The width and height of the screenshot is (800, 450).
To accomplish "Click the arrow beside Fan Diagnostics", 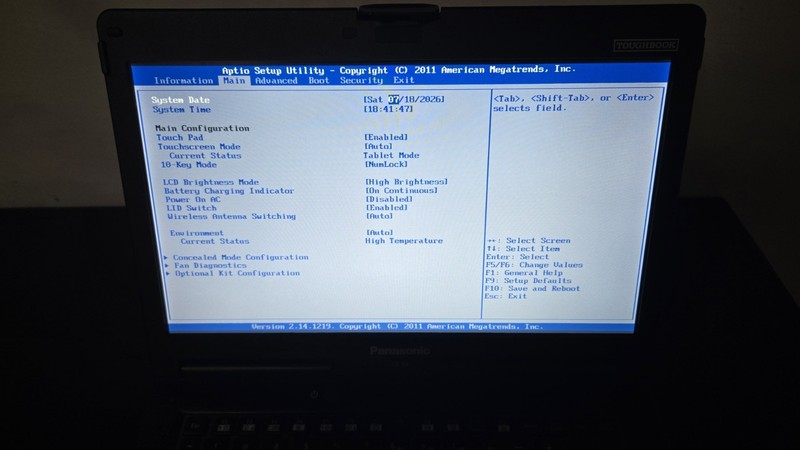I will coord(167,266).
